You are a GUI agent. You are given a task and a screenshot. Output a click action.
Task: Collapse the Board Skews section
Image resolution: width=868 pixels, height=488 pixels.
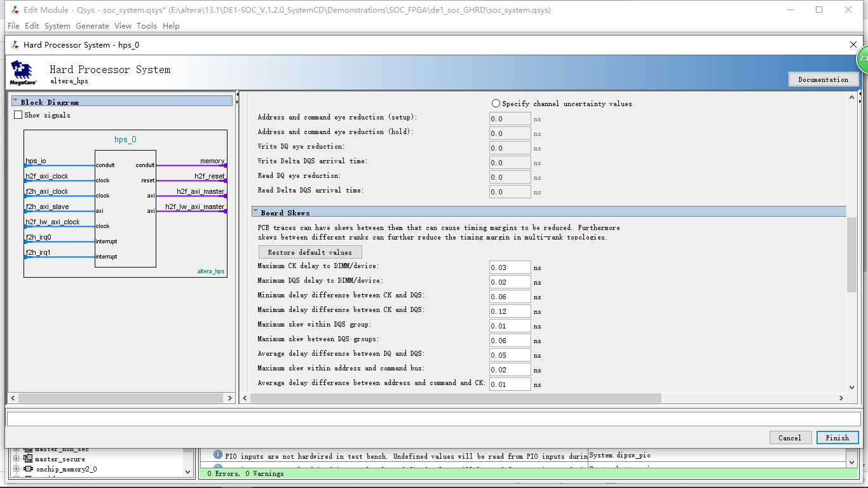(255, 212)
